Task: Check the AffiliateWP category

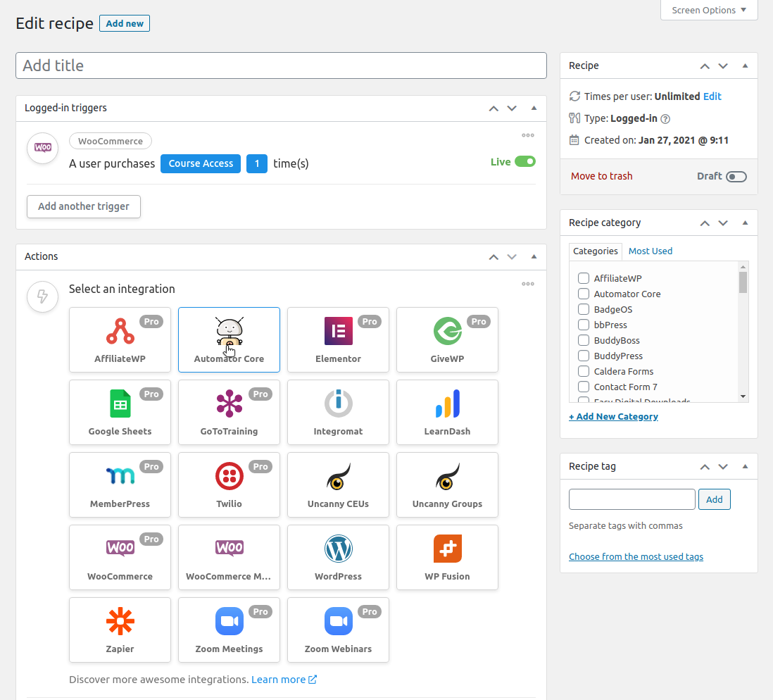Action: coord(584,278)
